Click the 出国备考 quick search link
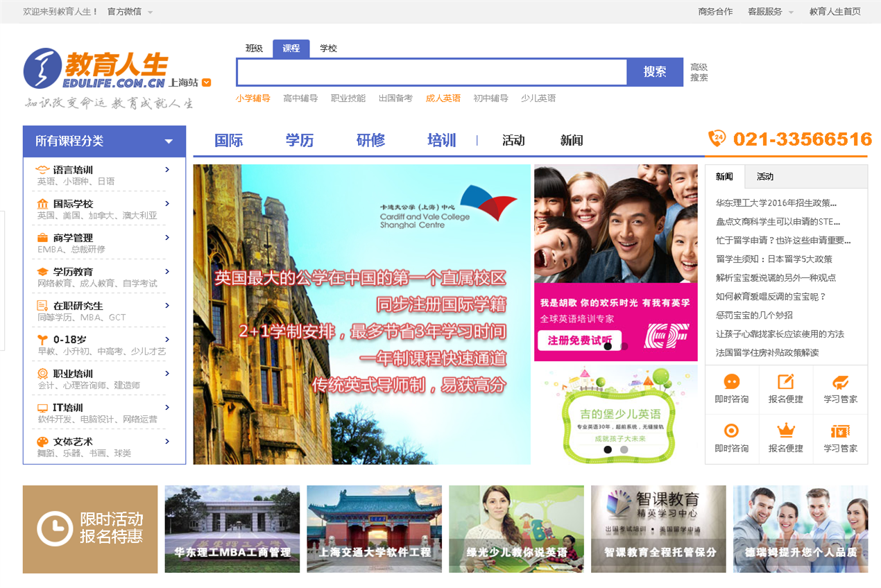 (x=396, y=98)
